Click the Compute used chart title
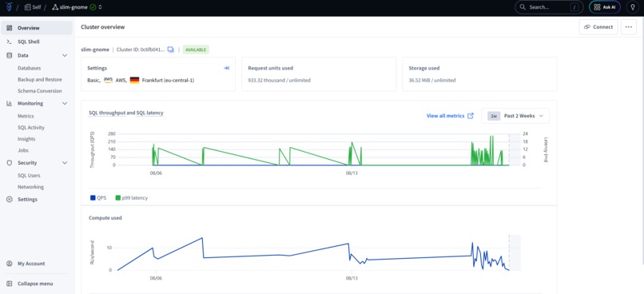644x294 pixels. (105, 218)
